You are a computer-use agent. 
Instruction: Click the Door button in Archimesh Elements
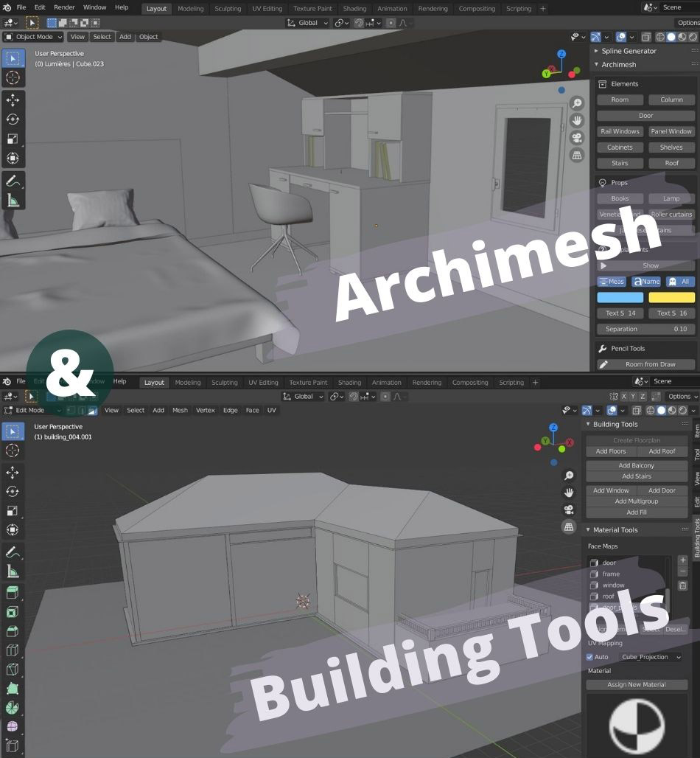645,115
